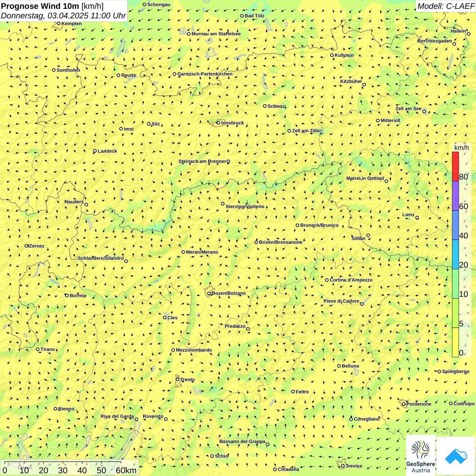Click the Mezzolombardo label

tap(194, 350)
